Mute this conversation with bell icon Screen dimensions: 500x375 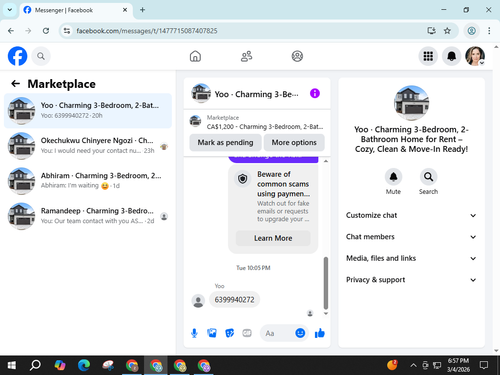[393, 177]
